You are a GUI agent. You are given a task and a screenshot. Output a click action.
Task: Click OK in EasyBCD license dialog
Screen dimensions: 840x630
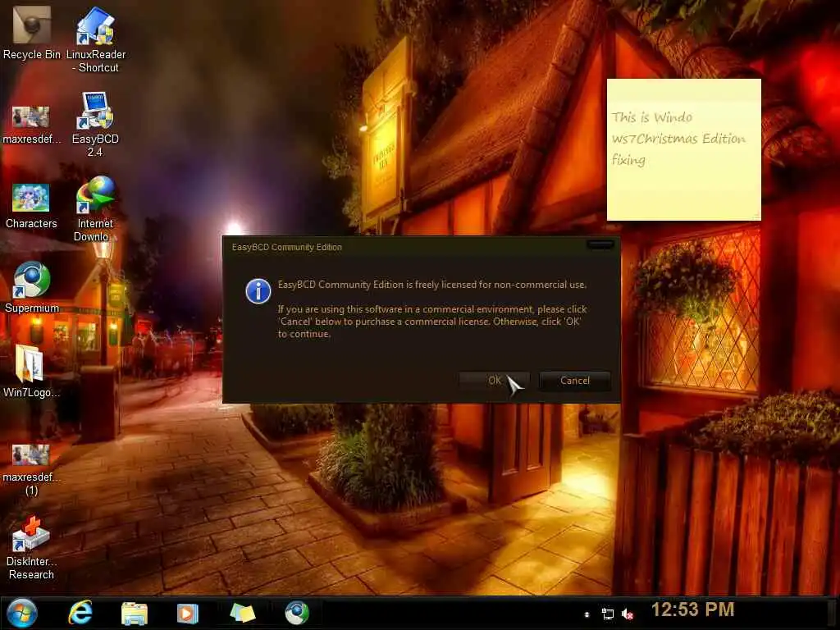pyautogui.click(x=494, y=381)
